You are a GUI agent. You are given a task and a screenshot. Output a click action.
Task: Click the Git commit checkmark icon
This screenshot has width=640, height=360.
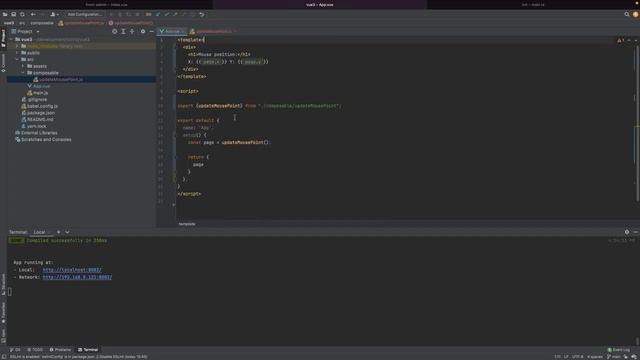(x=167, y=14)
